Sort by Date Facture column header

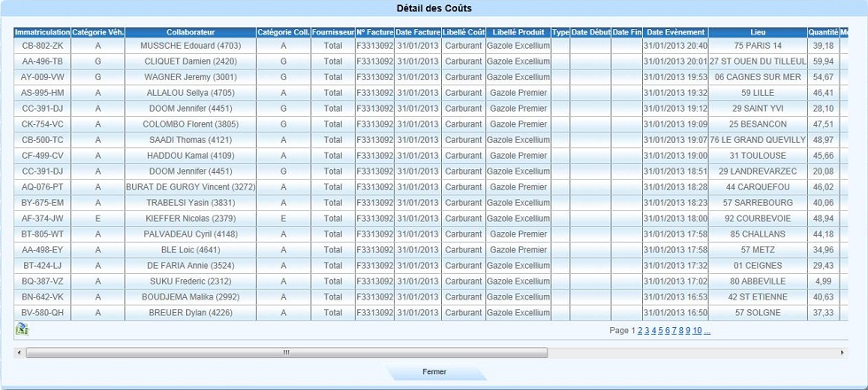[x=417, y=33]
